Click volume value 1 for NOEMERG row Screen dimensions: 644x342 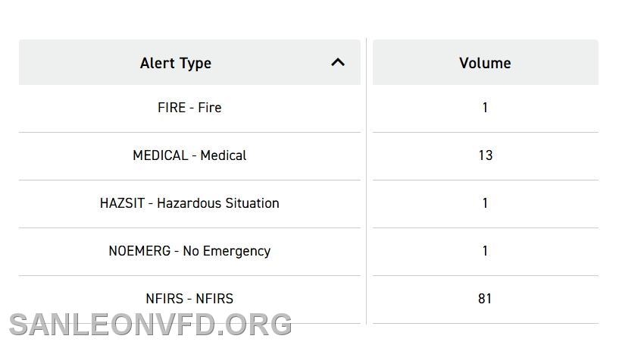485,251
